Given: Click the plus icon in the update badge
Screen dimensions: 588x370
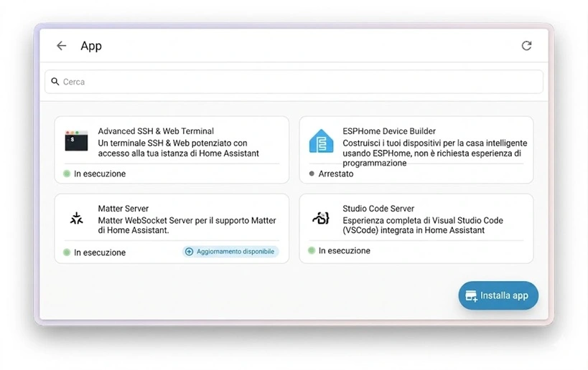Looking at the screenshot, I should (x=190, y=252).
